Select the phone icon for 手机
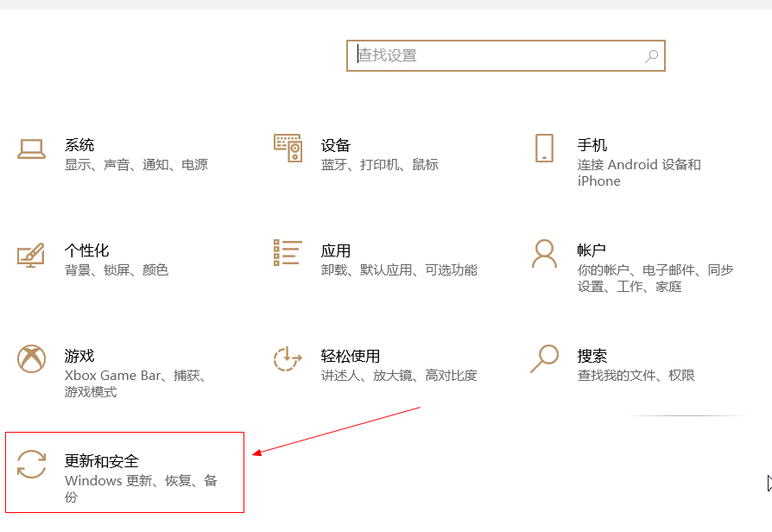The width and height of the screenshot is (772, 532). 544,148
